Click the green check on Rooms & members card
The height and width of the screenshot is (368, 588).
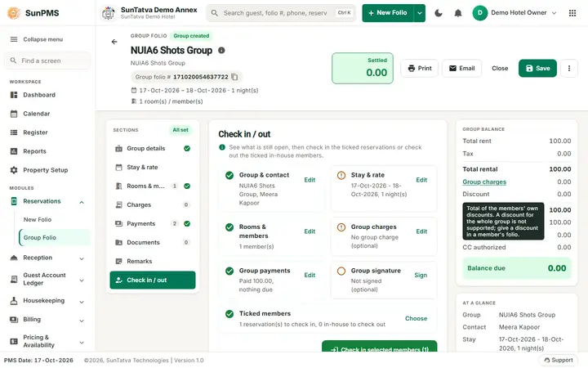[x=229, y=227]
